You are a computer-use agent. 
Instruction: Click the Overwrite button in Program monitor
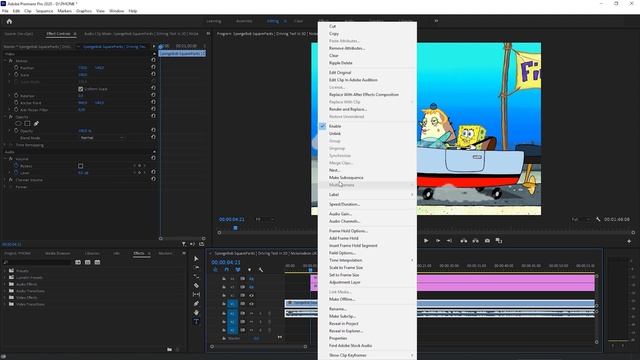(476, 241)
